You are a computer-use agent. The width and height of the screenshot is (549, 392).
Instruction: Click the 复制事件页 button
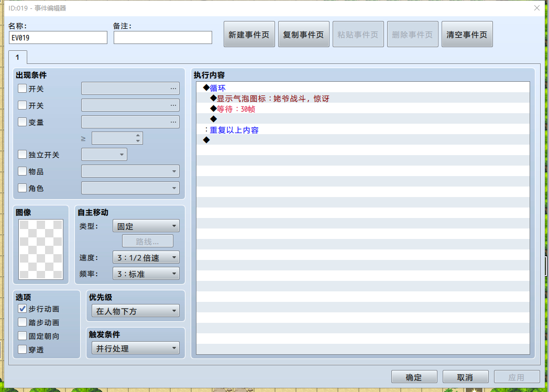(303, 35)
